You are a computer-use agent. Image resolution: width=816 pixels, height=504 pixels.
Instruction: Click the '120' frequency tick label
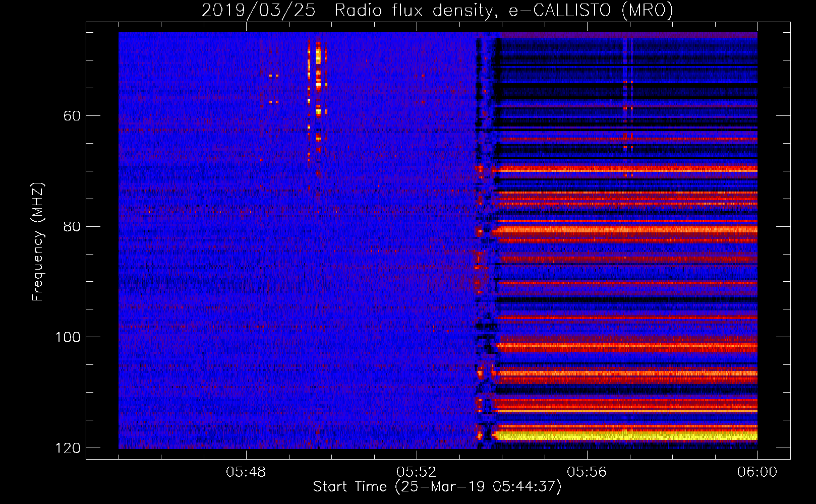[68, 448]
